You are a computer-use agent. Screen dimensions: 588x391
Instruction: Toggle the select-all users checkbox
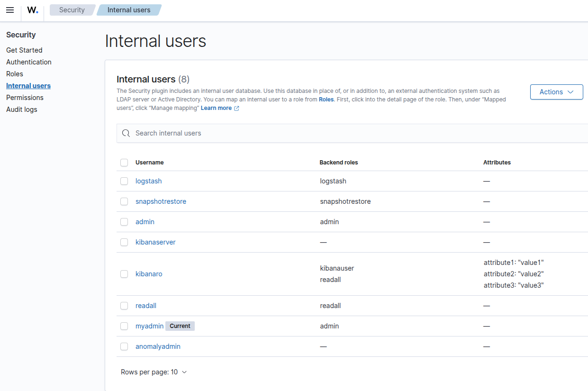tap(124, 163)
